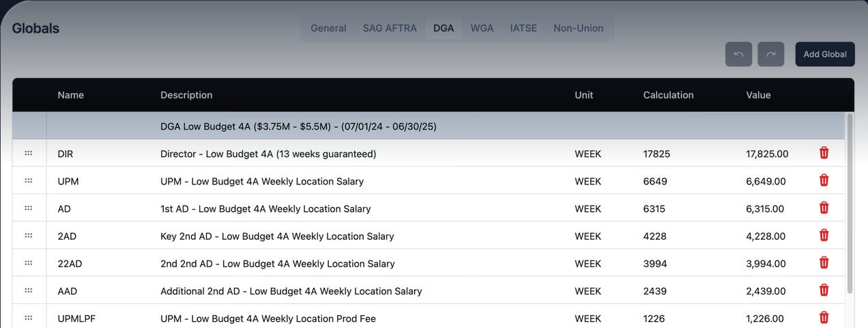Click the value 6,649.00
Viewport: 868px width, 328px height.
tap(766, 181)
